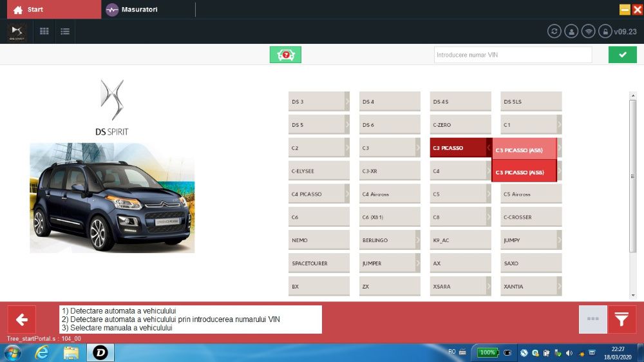Select C3 PICASSO (AI58) variant
The image size is (644, 362).
click(524, 172)
